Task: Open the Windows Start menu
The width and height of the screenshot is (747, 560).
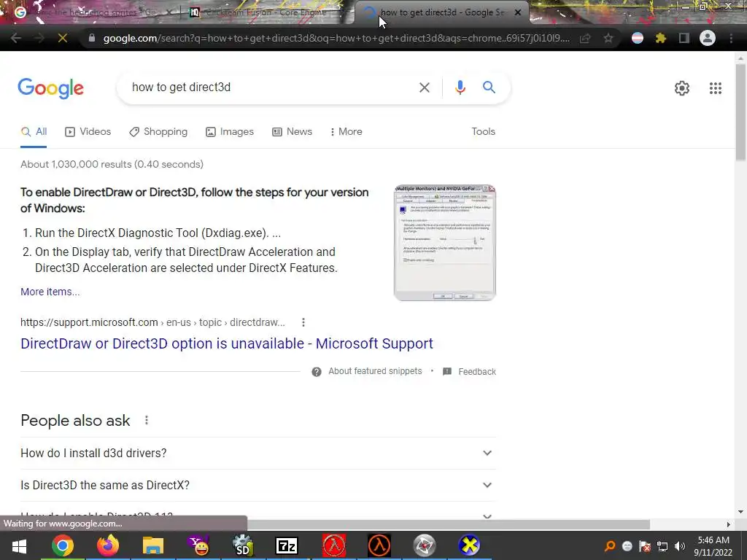Action: 19,546
